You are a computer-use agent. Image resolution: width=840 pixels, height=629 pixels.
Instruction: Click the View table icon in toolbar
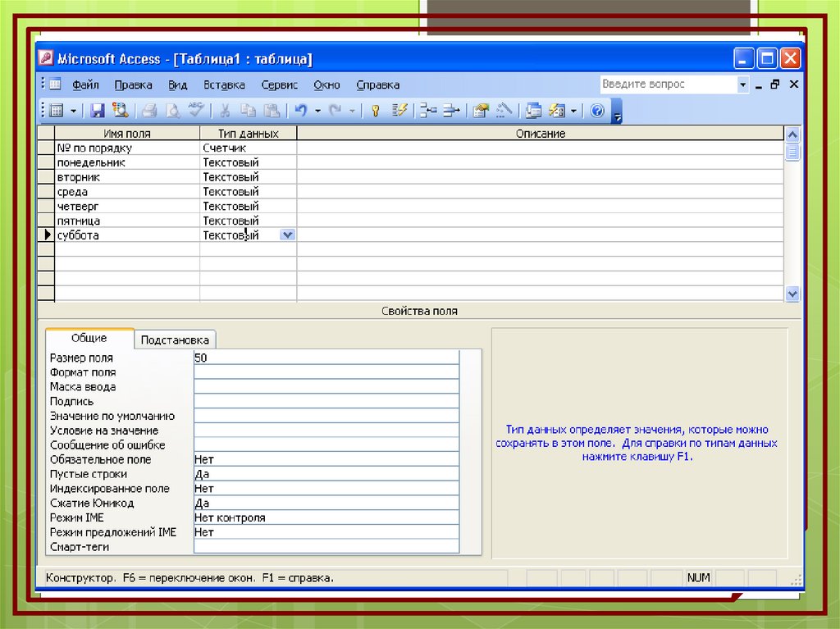(x=57, y=110)
